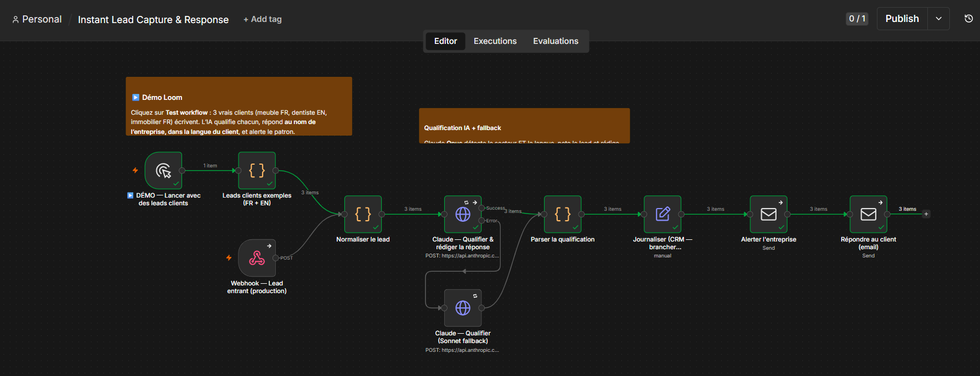Open the Journaliser CRM edit node
This screenshot has width=980, height=376.
pos(662,214)
